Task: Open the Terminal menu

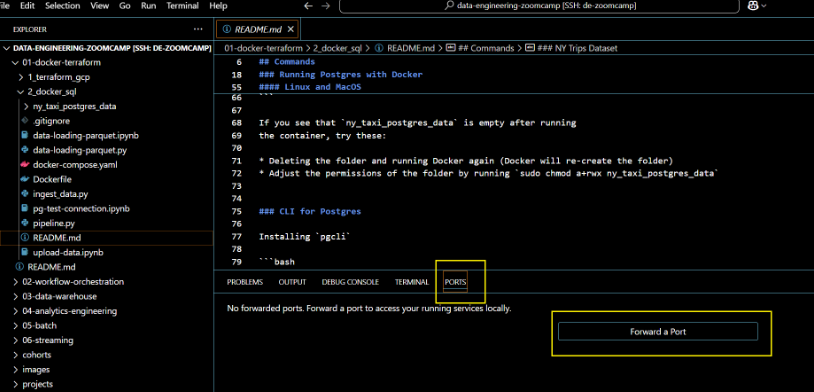Action: click(182, 6)
